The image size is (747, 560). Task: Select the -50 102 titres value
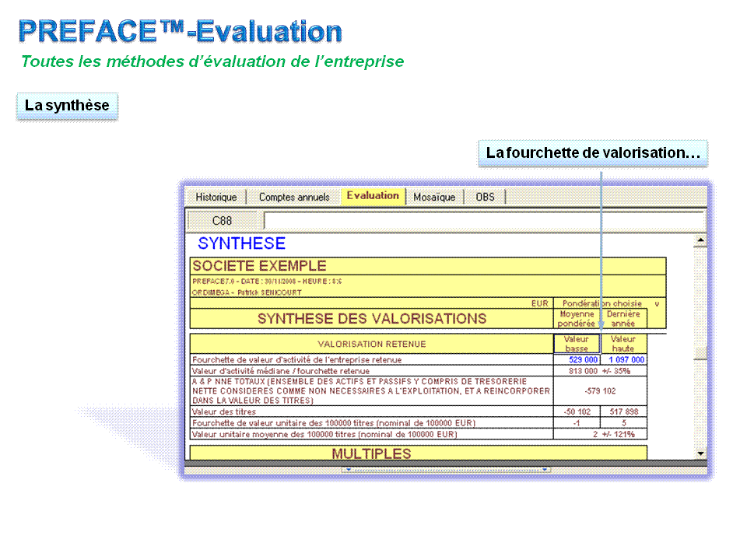577,411
